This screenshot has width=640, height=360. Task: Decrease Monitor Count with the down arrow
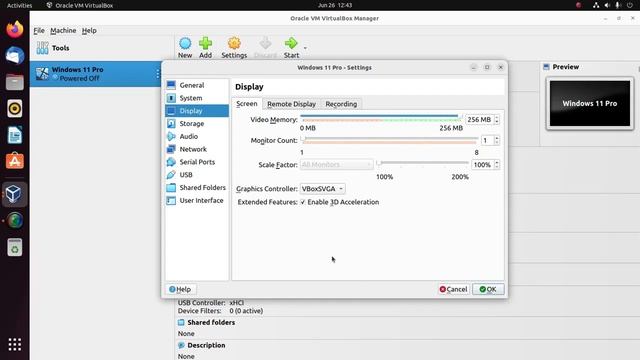coord(497,143)
